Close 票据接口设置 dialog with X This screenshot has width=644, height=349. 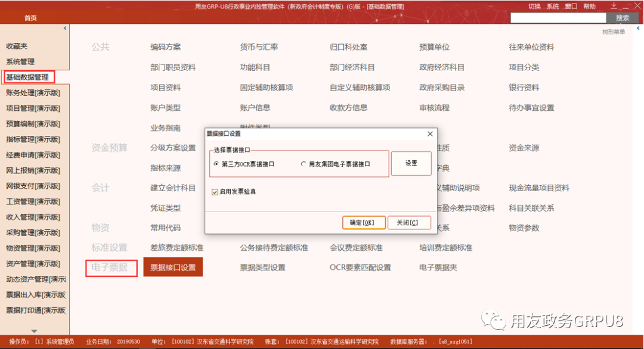pyautogui.click(x=430, y=133)
